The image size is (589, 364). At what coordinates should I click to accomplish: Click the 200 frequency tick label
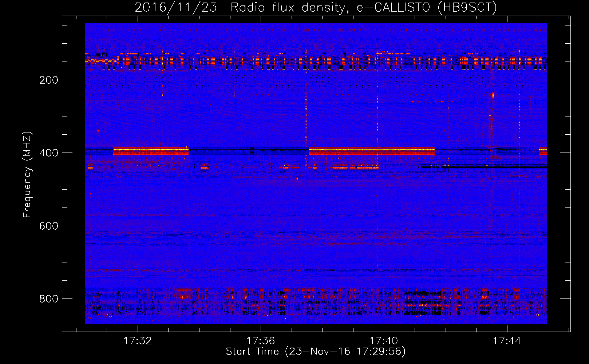[48, 80]
